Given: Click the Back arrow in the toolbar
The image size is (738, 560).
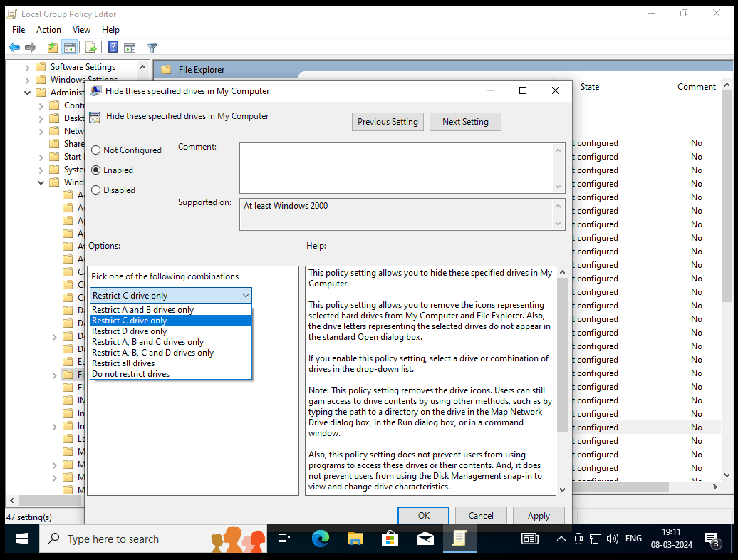Looking at the screenshot, I should (14, 48).
